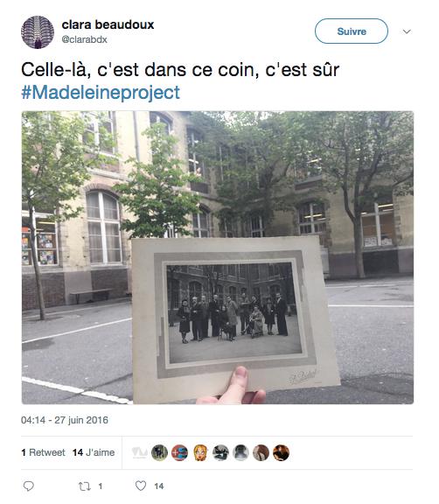Expand tweet options chevron menu
The height and width of the screenshot is (504, 439).
407,31
